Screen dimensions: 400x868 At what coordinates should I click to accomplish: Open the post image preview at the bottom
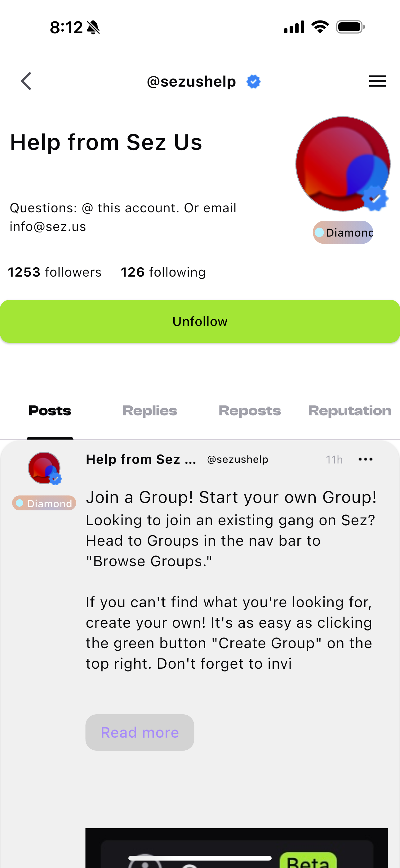click(x=236, y=848)
